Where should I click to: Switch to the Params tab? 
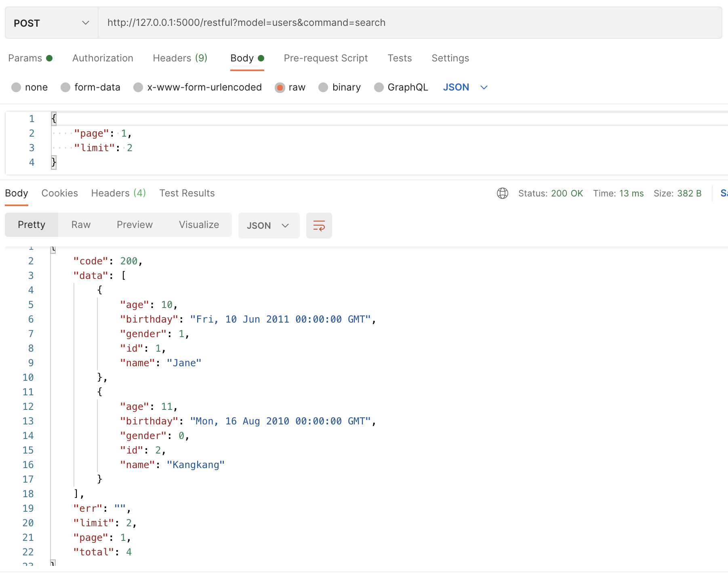(x=25, y=58)
